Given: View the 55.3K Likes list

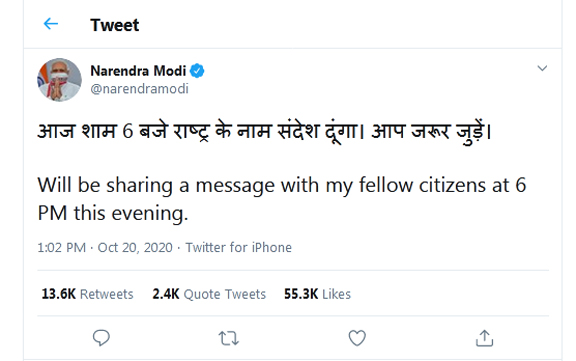Looking at the screenshot, I should [x=317, y=294].
